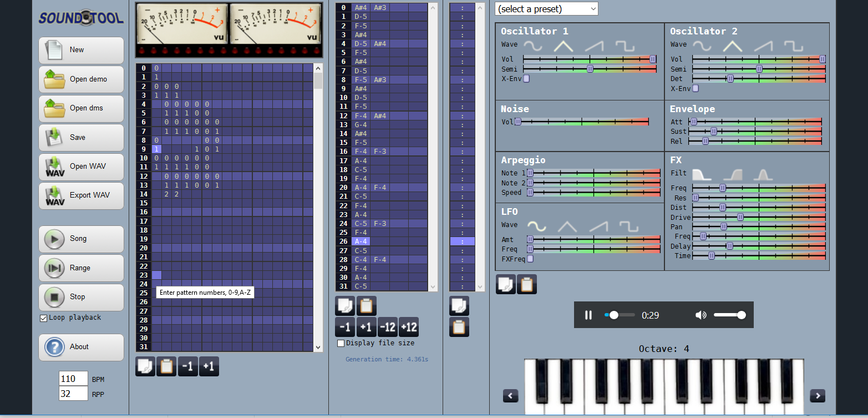Adjust the Noise Vol slider
Image resolution: width=868 pixels, height=418 pixels.
tap(582, 122)
